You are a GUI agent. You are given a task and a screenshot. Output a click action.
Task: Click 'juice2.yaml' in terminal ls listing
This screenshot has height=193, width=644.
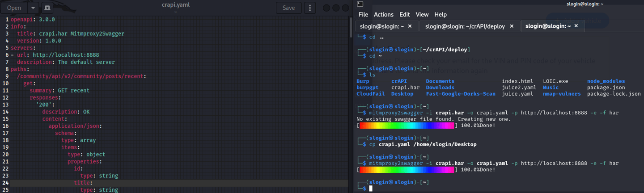[x=519, y=88]
